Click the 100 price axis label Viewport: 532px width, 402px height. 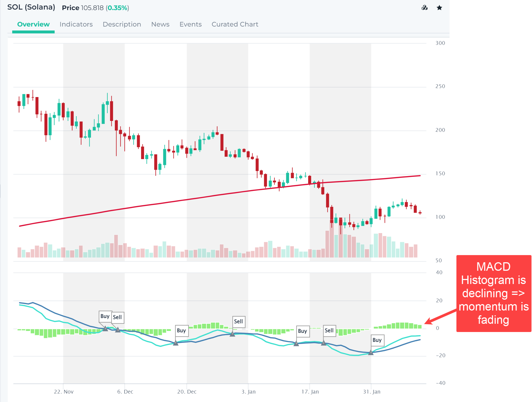click(x=440, y=217)
